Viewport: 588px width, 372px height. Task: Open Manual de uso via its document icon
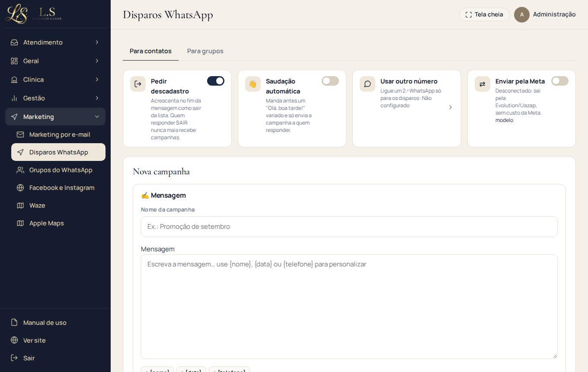(x=14, y=323)
